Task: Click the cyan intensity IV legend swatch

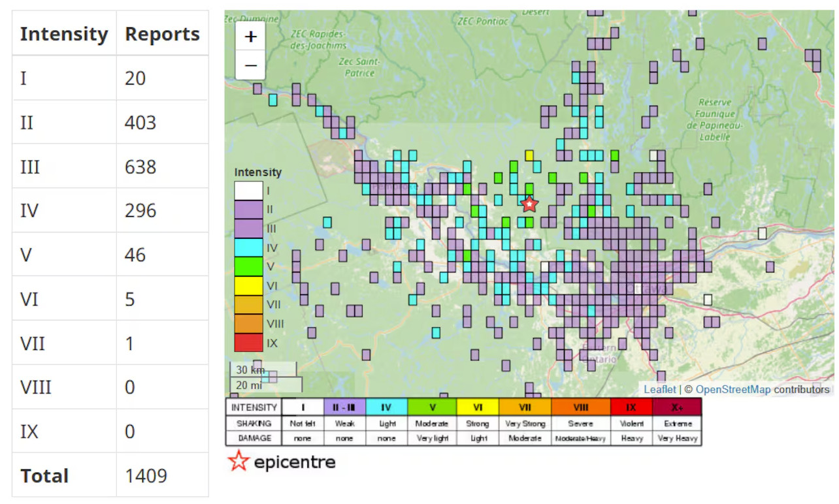Action: click(x=248, y=247)
